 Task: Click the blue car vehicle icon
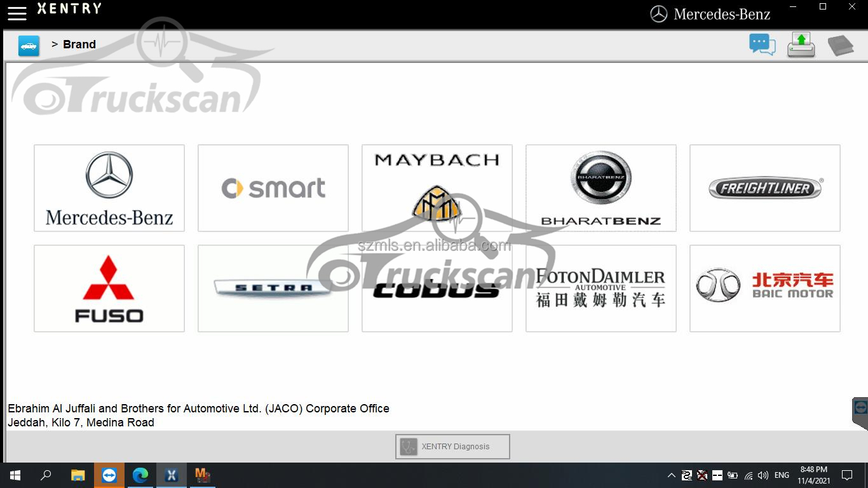coord(29,46)
